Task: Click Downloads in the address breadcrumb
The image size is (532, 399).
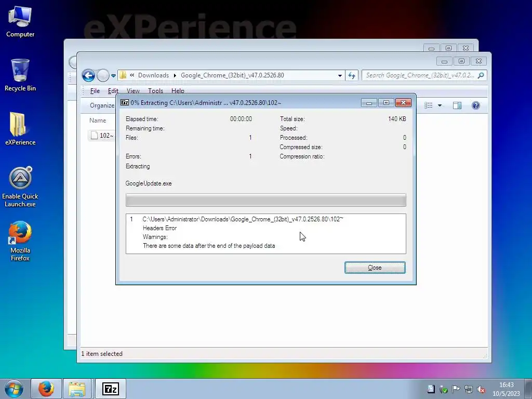Action: pyautogui.click(x=153, y=75)
